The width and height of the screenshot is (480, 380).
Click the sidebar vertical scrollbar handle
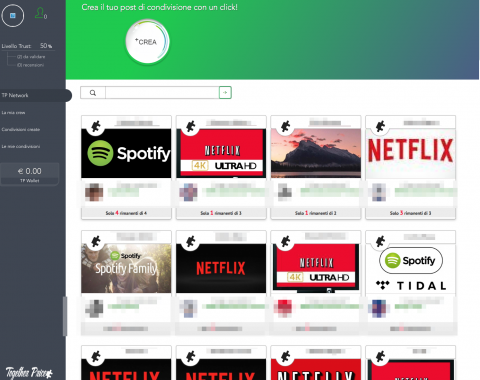coord(65,316)
